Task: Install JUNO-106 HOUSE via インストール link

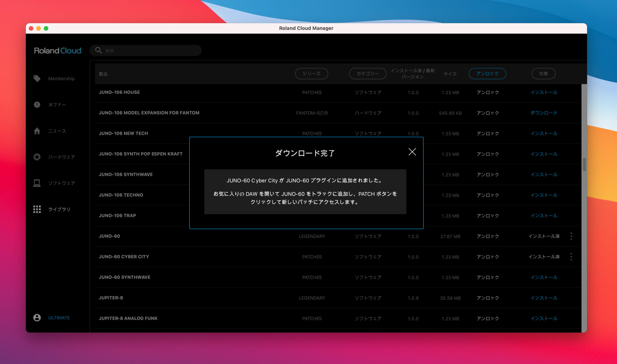Action: pyautogui.click(x=544, y=92)
